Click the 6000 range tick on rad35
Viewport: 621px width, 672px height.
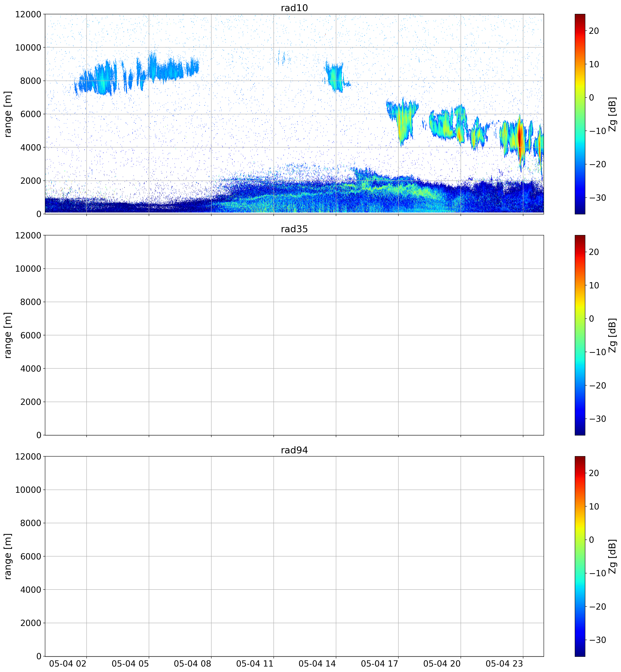click(31, 335)
